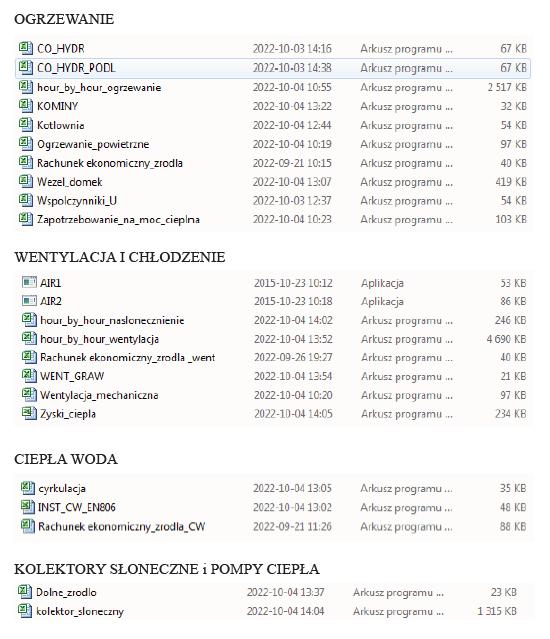550x639 pixels.
Task: Click the Wentylacja_mechaniczna file name
Action: pos(99,395)
